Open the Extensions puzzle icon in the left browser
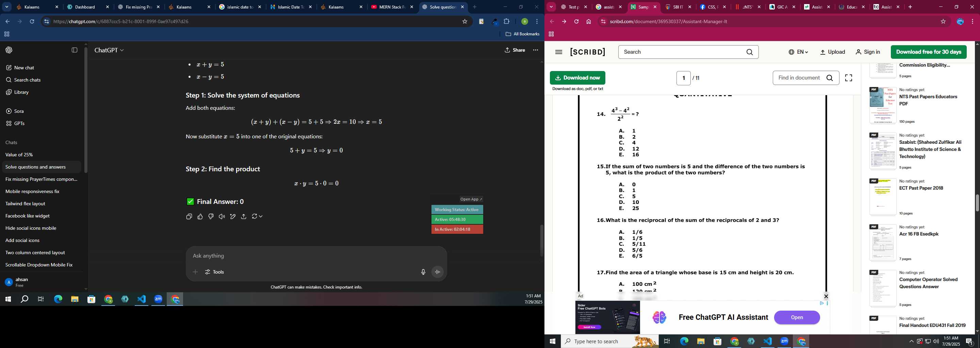This screenshot has width=980, height=348. coord(507,22)
